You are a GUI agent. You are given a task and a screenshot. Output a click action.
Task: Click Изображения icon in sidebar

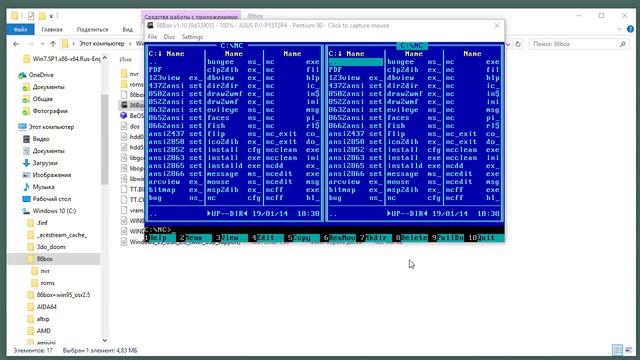(26, 175)
